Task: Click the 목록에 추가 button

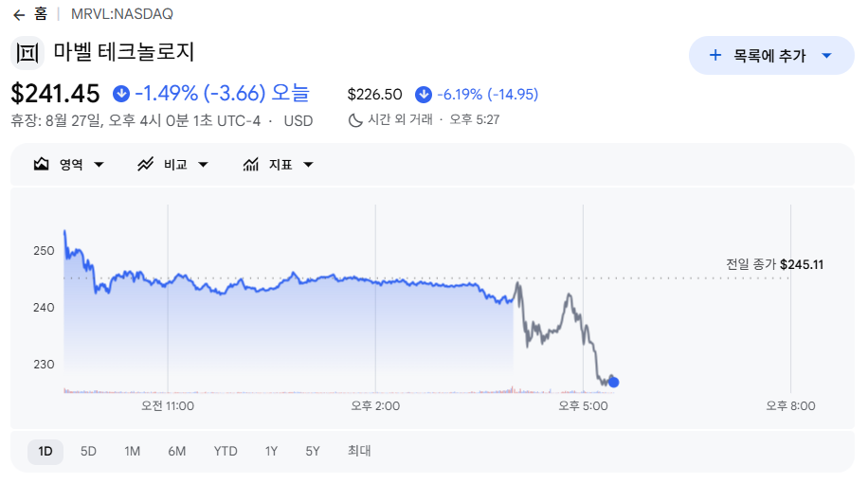Action: (x=771, y=55)
